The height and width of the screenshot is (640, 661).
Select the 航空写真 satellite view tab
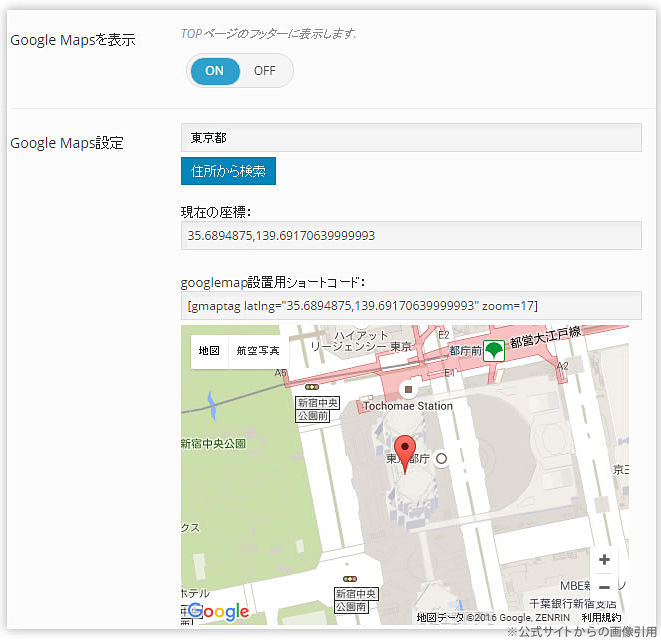tap(258, 351)
